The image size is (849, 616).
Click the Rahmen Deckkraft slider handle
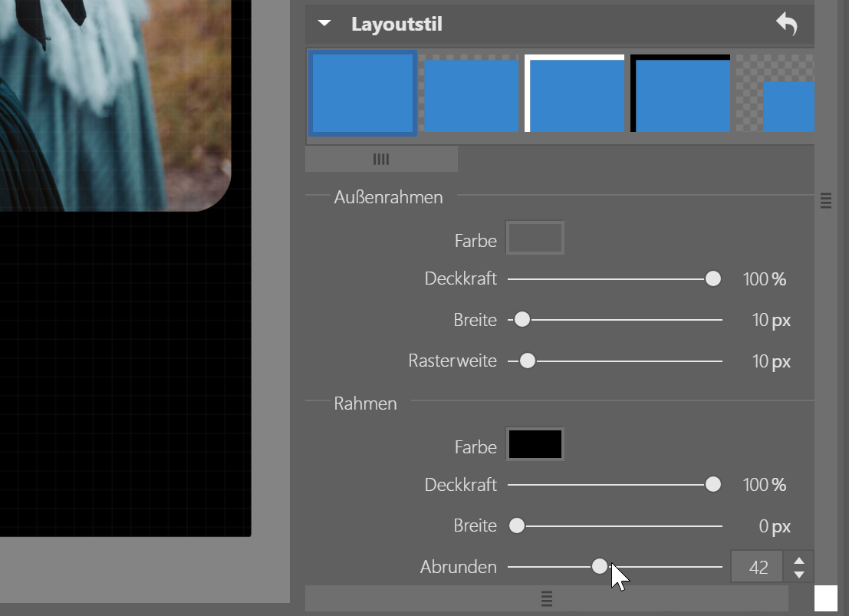[713, 485]
